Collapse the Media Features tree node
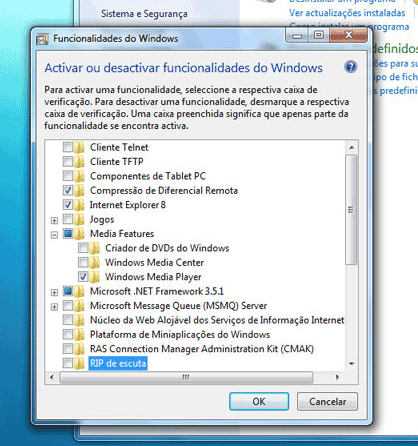 click(x=54, y=235)
